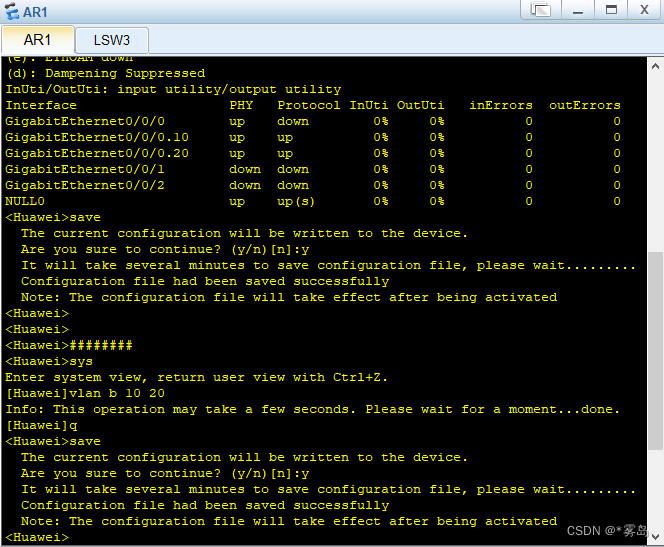Click the '[Huawei]q' command line
Viewport: 664px width, 547px height.
42,425
